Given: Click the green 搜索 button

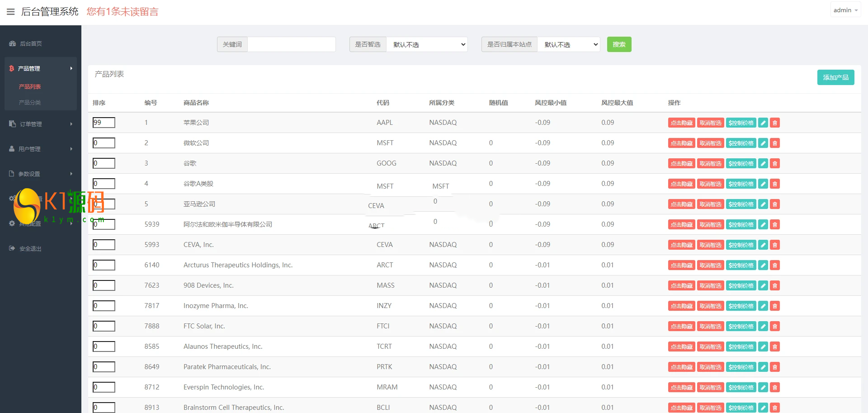Looking at the screenshot, I should click(x=619, y=44).
